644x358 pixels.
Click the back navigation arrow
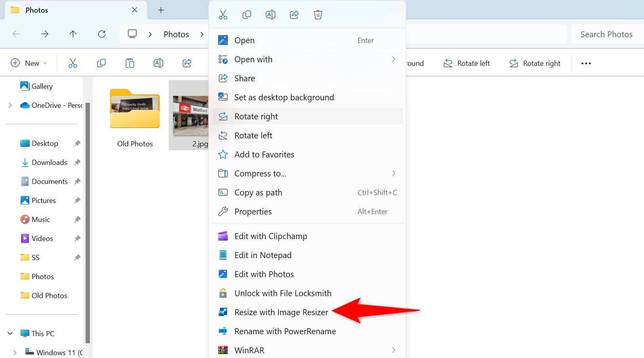click(16, 34)
